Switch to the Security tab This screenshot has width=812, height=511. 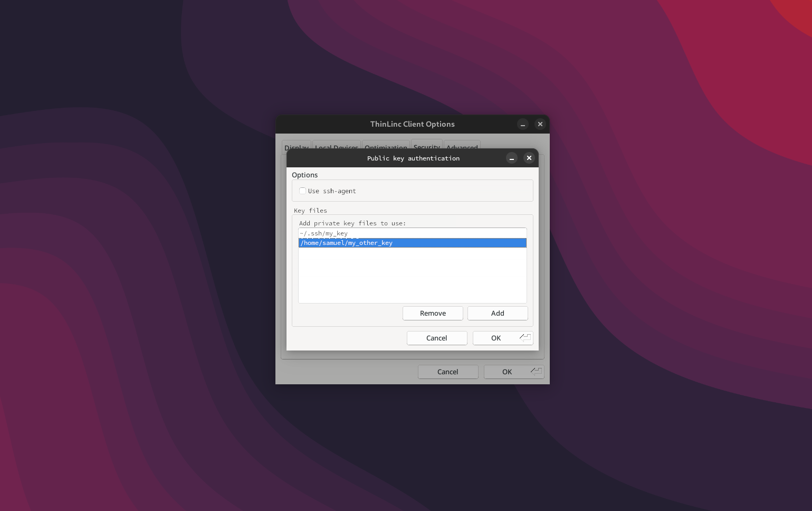click(427, 145)
